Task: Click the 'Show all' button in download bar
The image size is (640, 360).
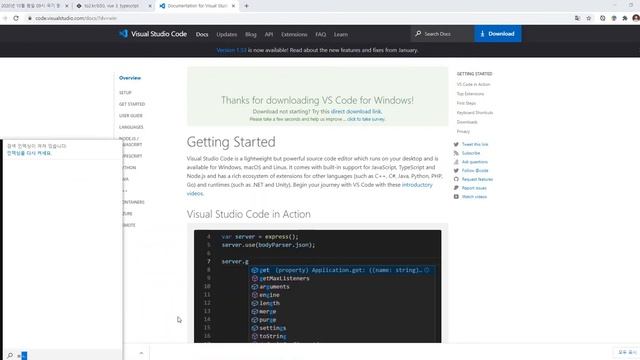Action: click(627, 352)
